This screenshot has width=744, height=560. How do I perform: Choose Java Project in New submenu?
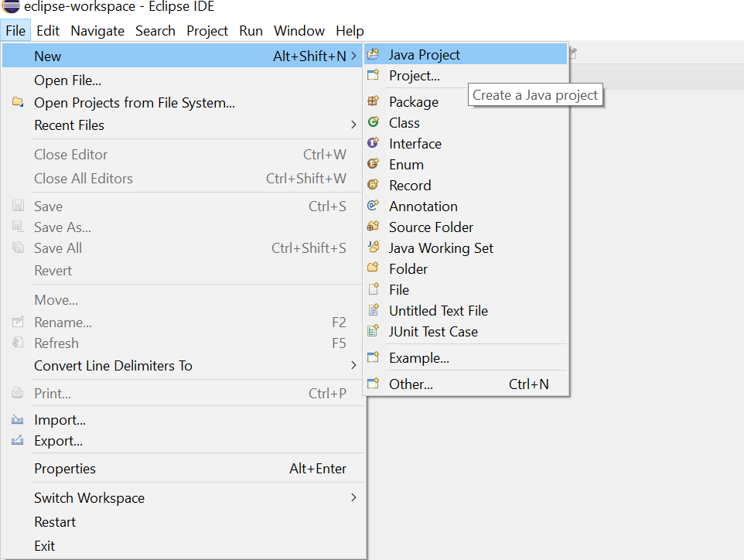click(x=466, y=55)
